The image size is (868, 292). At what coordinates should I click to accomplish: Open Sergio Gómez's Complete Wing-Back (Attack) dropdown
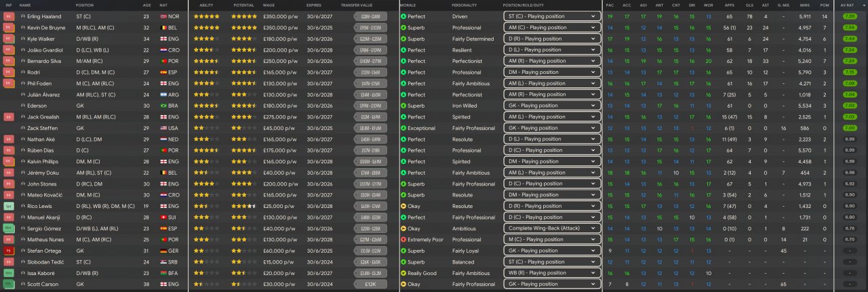[x=552, y=228]
